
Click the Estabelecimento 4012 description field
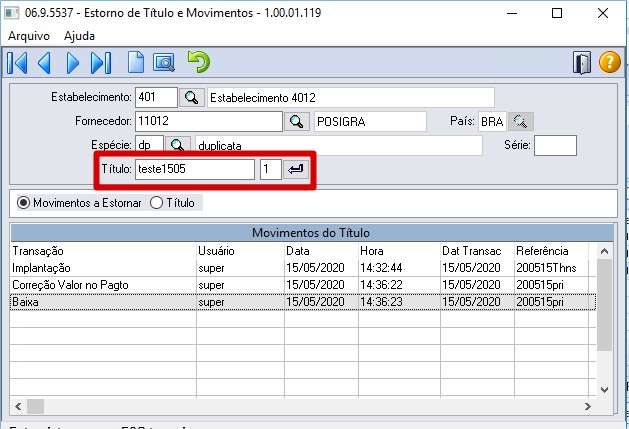pos(351,98)
